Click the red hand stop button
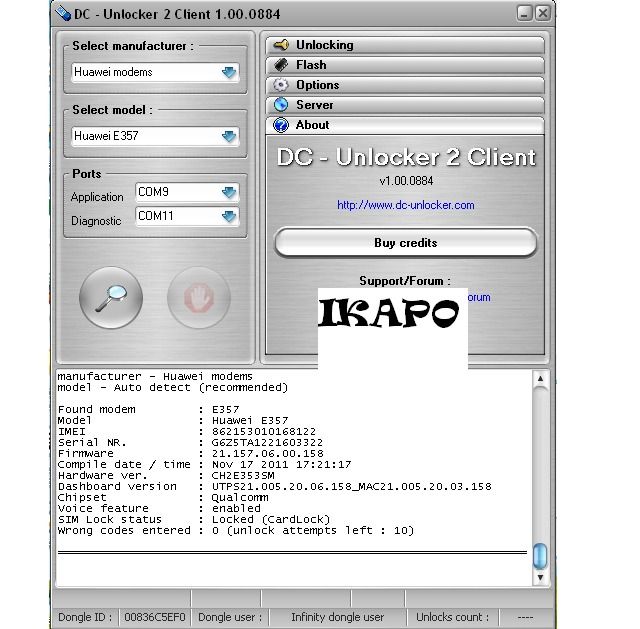Screen dimensions: 640x629 (199, 298)
